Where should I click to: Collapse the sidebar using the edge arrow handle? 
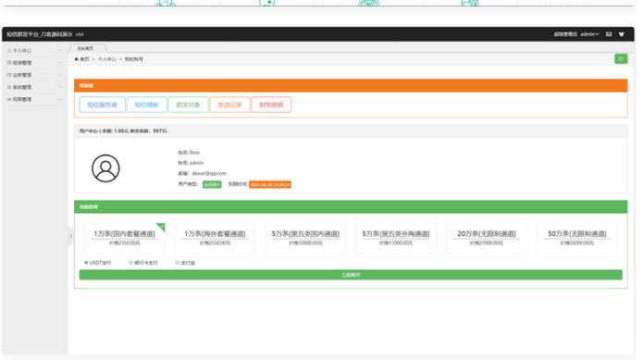pos(70,236)
